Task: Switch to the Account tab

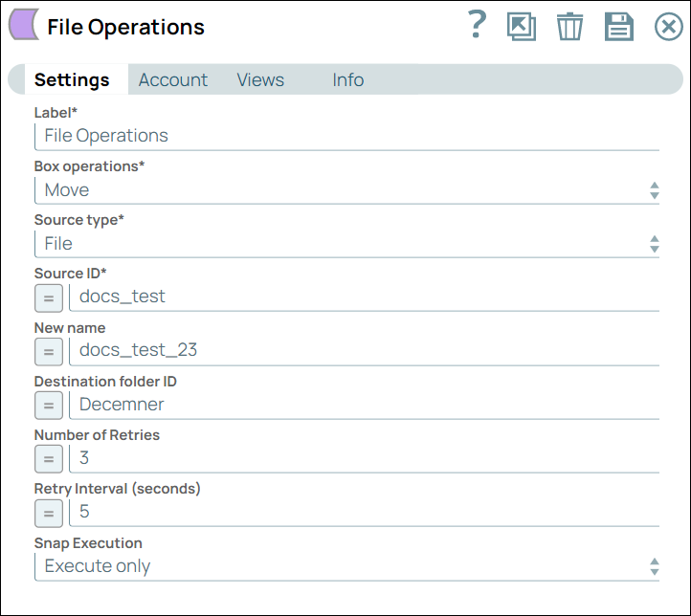Action: point(173,80)
